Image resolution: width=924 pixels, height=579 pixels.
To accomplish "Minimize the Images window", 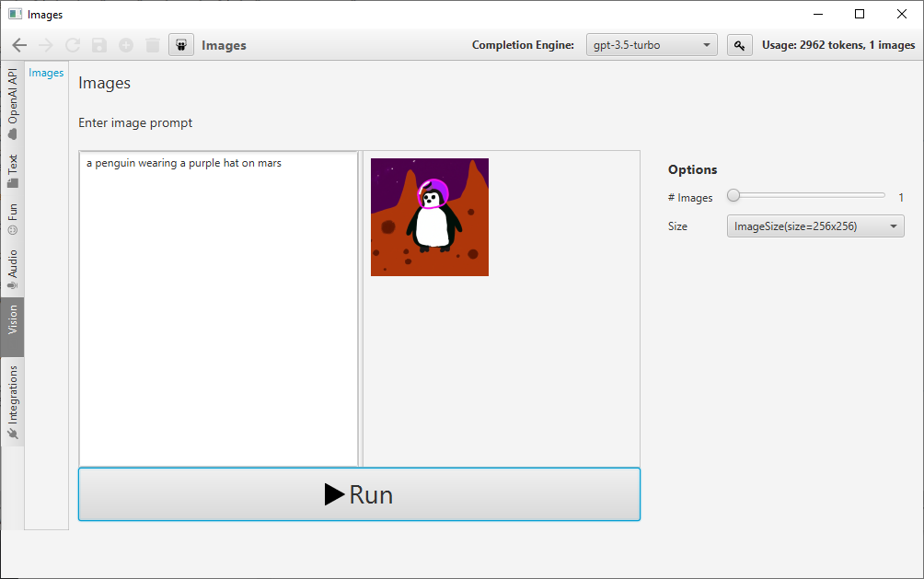I will tap(818, 14).
